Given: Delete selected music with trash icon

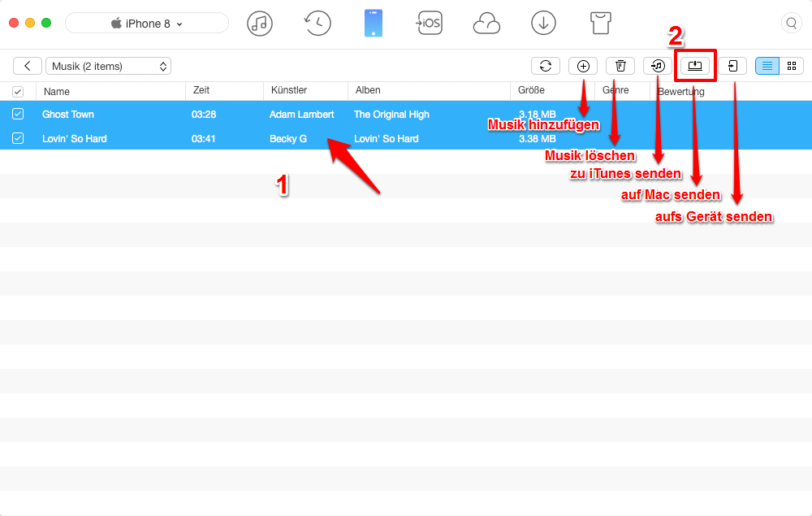Looking at the screenshot, I should (620, 66).
